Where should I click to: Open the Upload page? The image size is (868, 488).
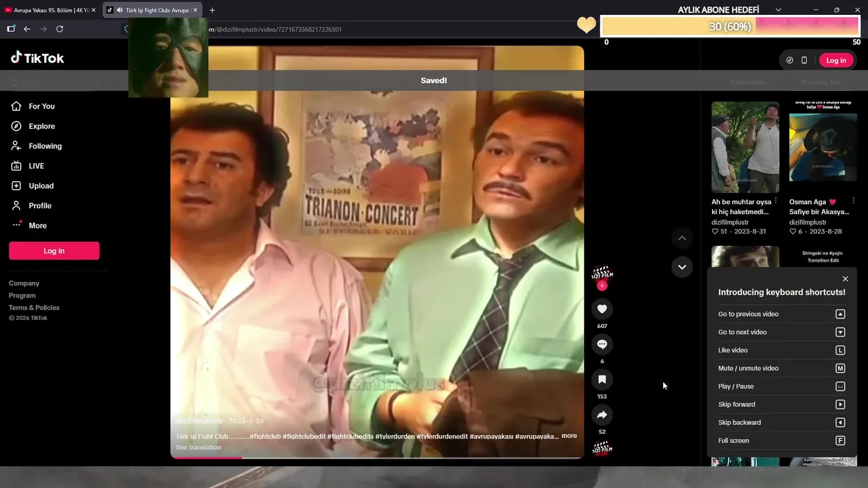point(41,186)
